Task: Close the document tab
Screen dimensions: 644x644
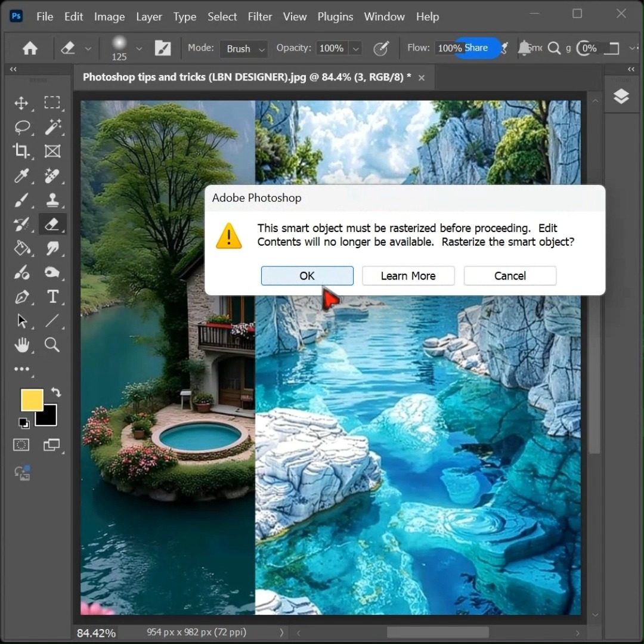Action: coord(422,78)
